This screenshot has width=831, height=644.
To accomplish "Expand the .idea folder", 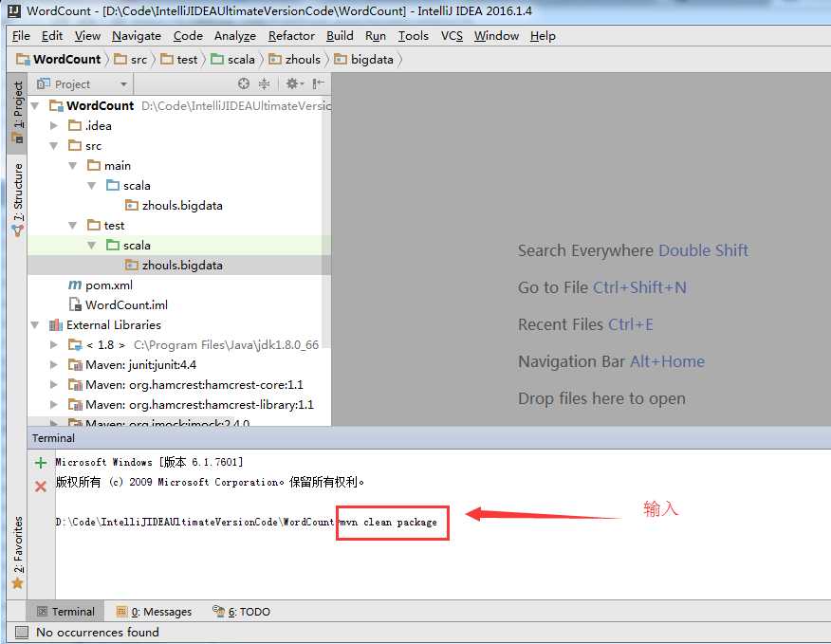I will pos(53,125).
